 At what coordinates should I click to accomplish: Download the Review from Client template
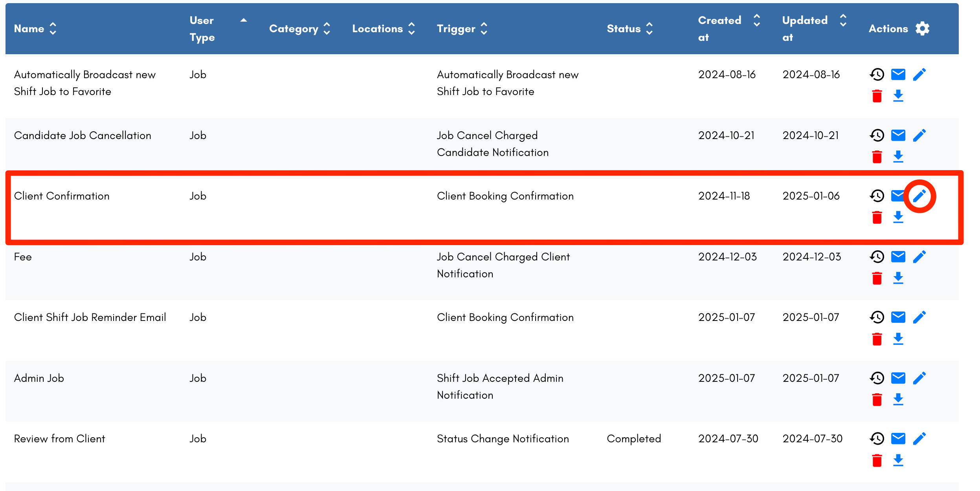click(x=898, y=460)
